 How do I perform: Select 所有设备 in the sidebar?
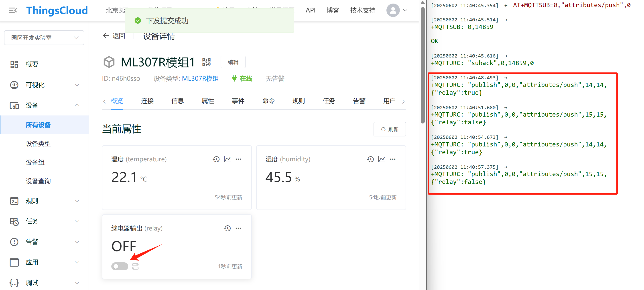point(44,125)
